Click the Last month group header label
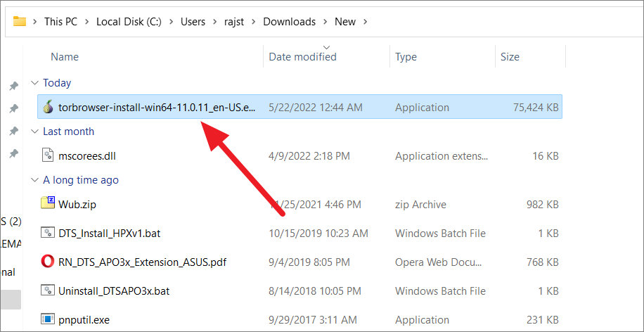This screenshot has height=332, width=644. coord(69,132)
